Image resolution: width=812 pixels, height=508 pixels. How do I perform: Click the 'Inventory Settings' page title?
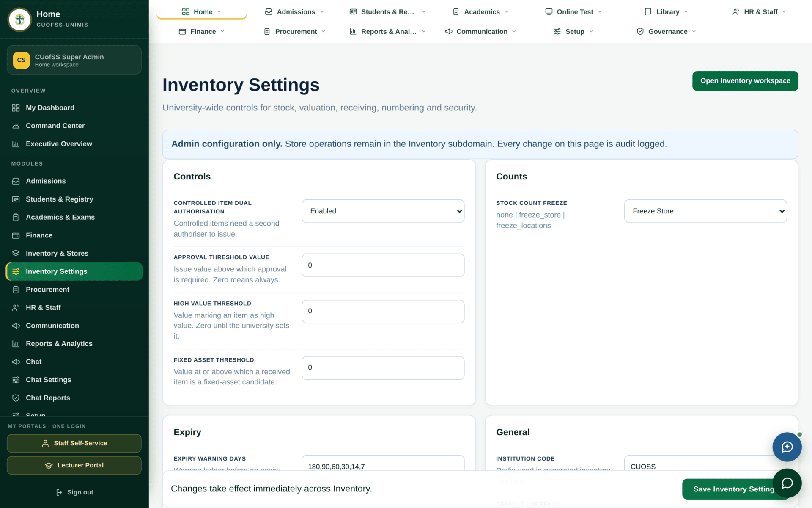pos(241,85)
